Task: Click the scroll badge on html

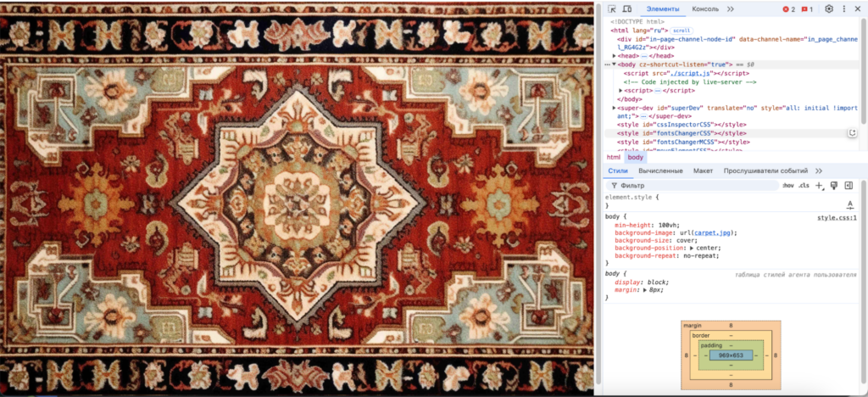Action: click(682, 31)
